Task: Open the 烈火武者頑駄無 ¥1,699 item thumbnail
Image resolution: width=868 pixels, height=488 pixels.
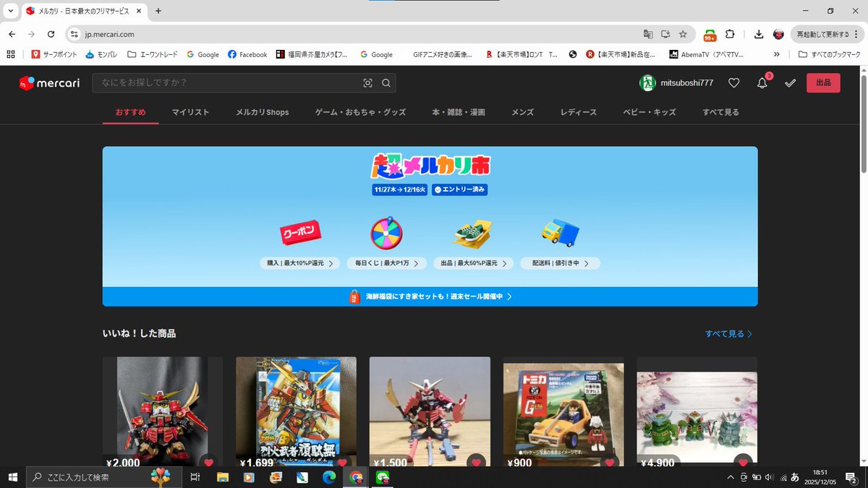Action: [x=296, y=411]
